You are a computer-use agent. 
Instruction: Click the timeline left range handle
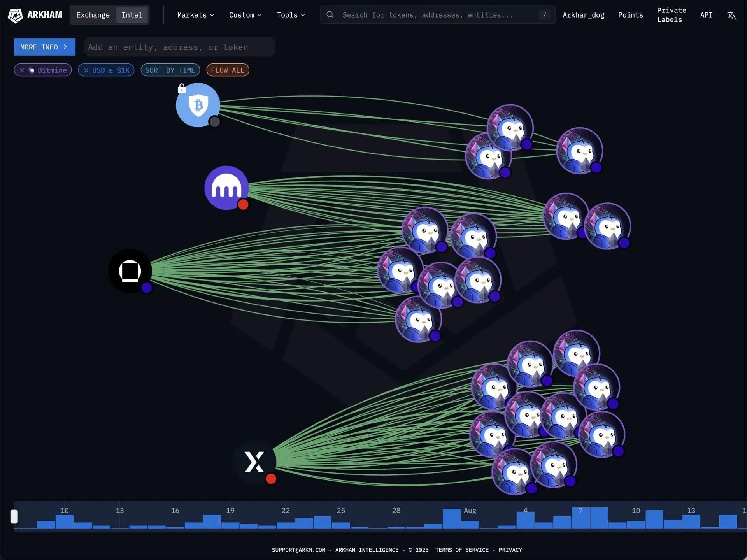(x=14, y=516)
